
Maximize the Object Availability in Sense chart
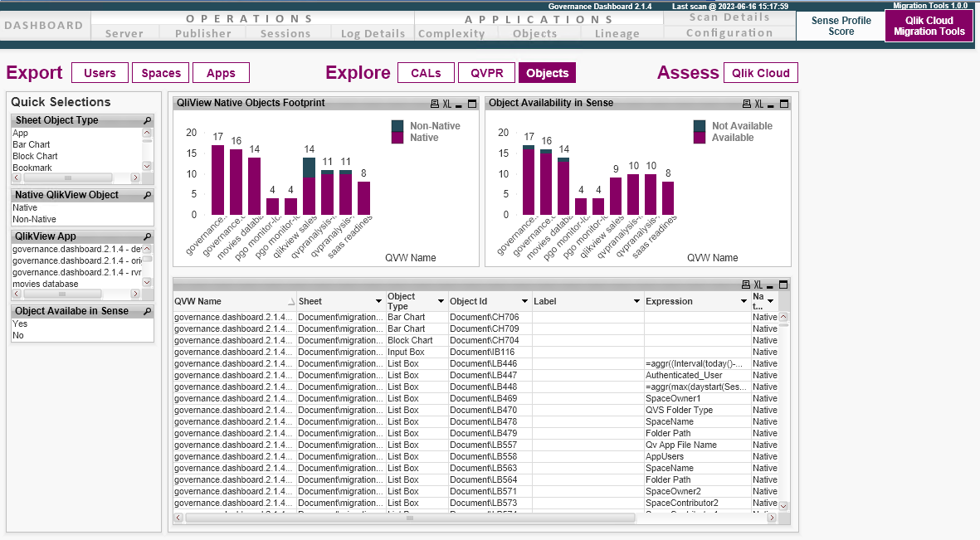(784, 103)
